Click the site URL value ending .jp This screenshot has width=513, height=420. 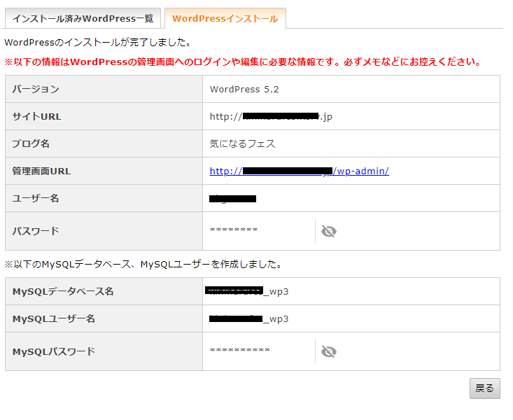click(x=271, y=116)
